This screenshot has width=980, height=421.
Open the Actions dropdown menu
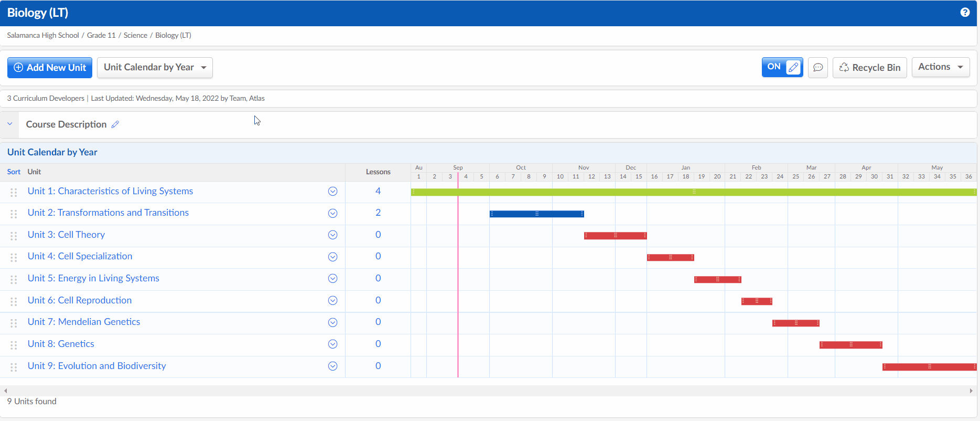[940, 67]
